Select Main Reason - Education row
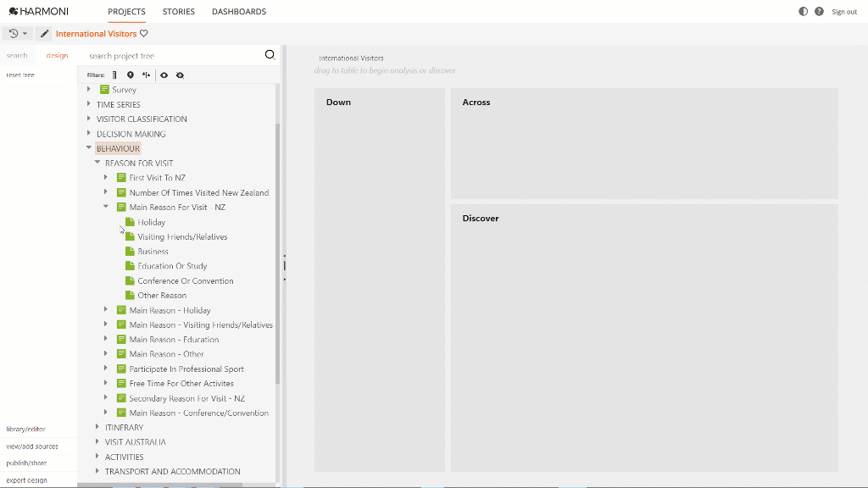Image resolution: width=868 pixels, height=488 pixels. coord(174,339)
